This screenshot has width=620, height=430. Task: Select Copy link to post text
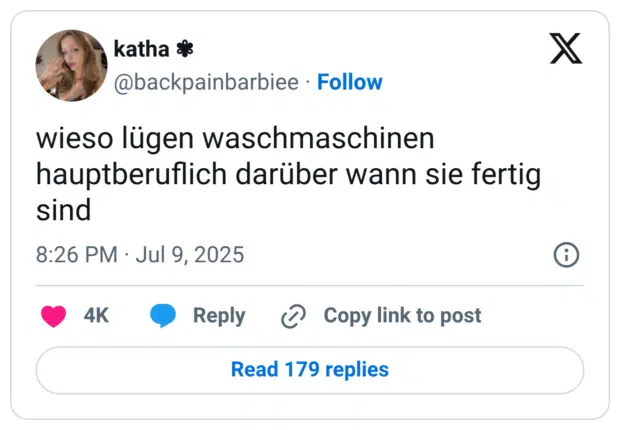pos(402,316)
